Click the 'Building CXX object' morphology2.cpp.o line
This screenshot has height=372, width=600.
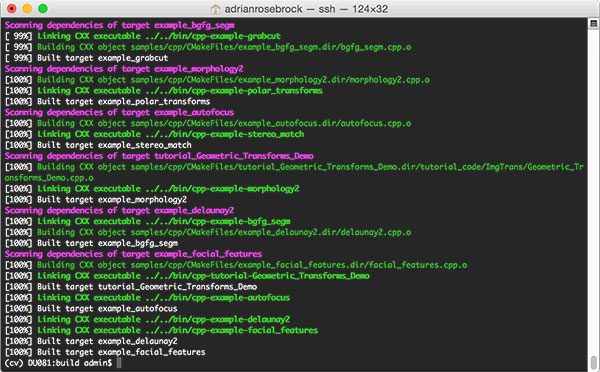click(x=217, y=80)
